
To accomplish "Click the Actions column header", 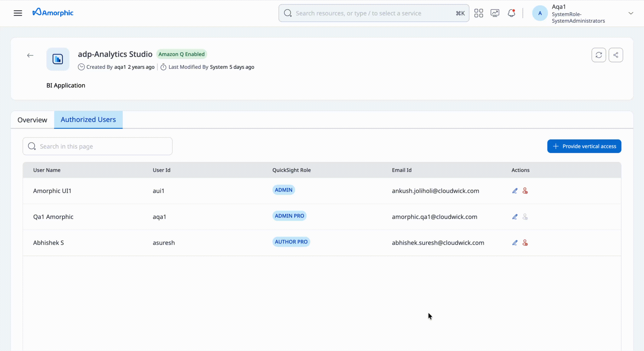I will point(520,170).
